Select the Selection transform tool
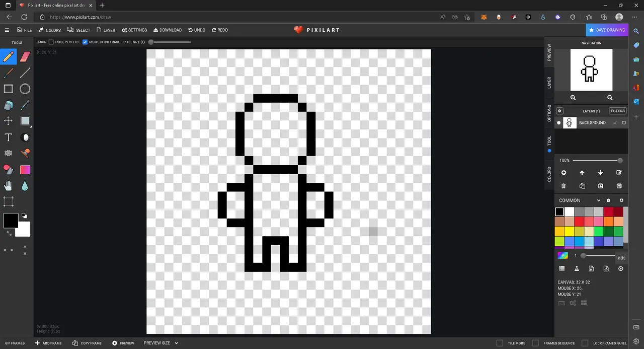Viewport: 644px width, 349px height. pos(9,202)
